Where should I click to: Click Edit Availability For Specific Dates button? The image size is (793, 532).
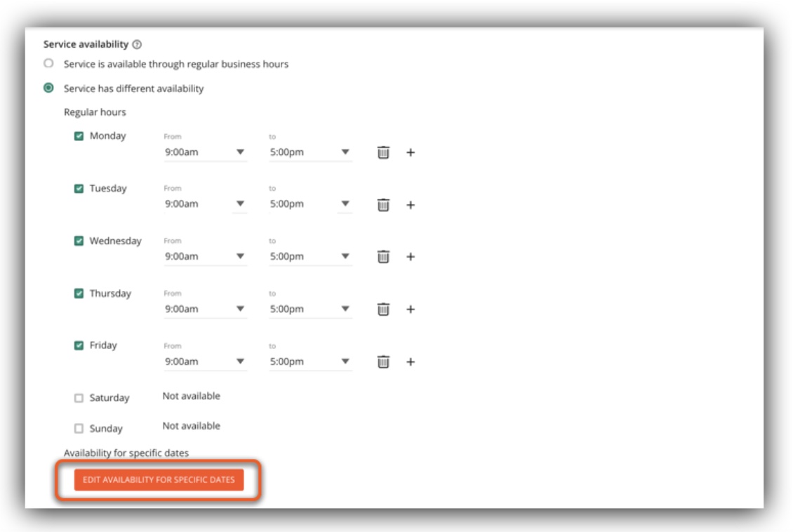(159, 480)
